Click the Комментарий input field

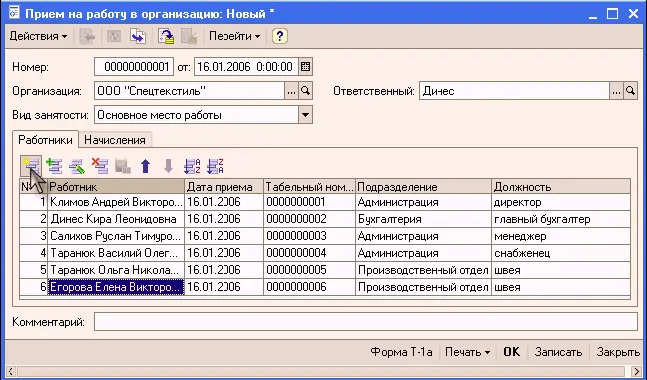point(366,322)
